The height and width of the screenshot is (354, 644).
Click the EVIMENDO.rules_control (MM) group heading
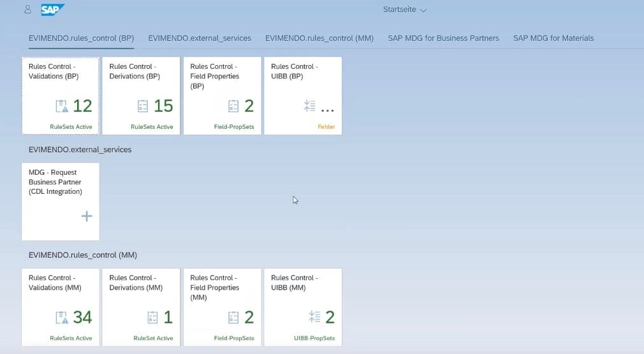(82, 255)
